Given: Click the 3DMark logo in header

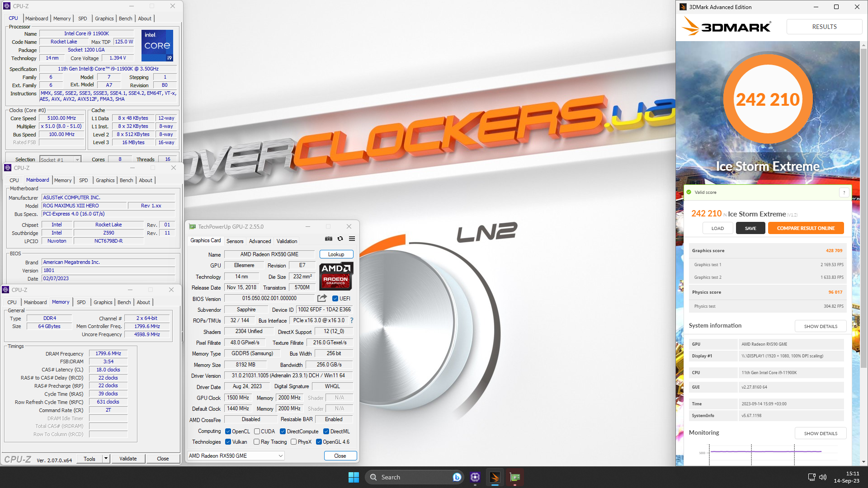Looking at the screenshot, I should tap(726, 27).
